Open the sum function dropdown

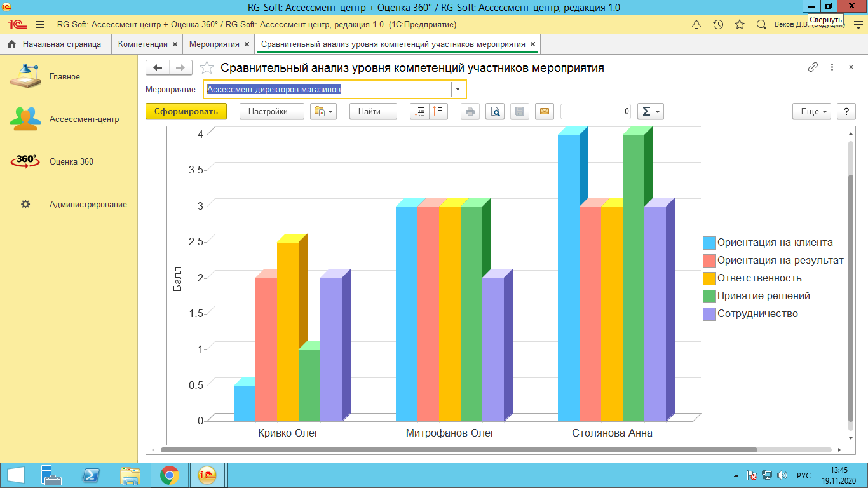tap(649, 111)
